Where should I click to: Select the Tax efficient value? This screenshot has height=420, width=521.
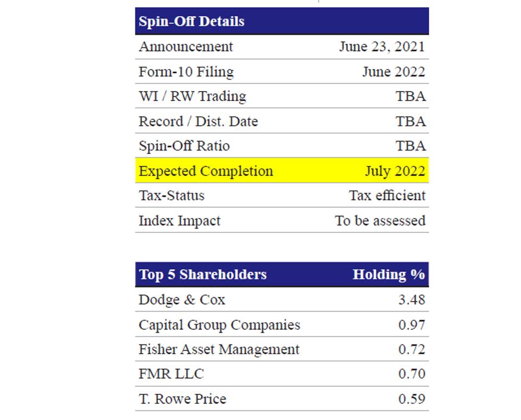point(387,195)
